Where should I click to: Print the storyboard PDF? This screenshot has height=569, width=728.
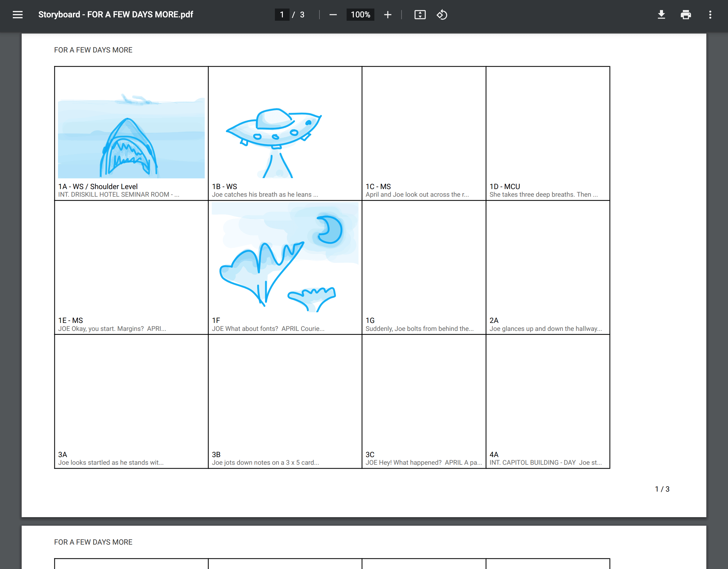686,15
